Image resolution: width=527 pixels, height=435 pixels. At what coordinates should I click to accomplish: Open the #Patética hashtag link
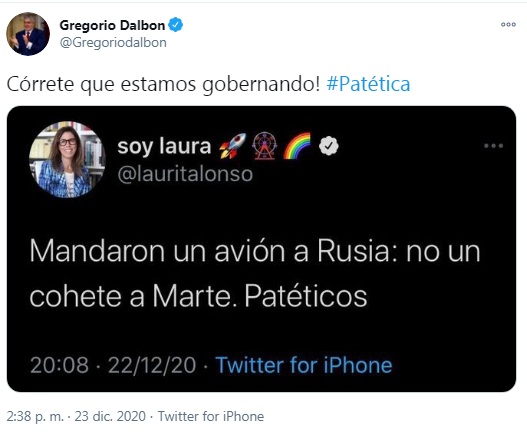(x=368, y=84)
